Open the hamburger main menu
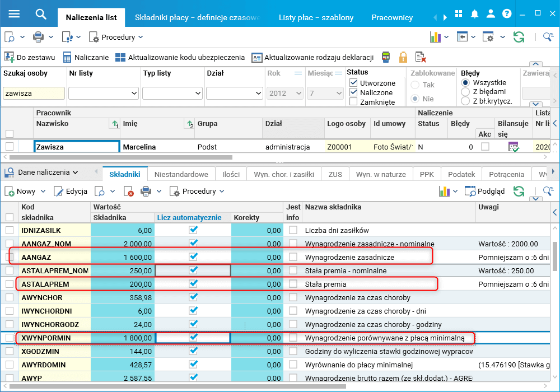 pos(13,13)
